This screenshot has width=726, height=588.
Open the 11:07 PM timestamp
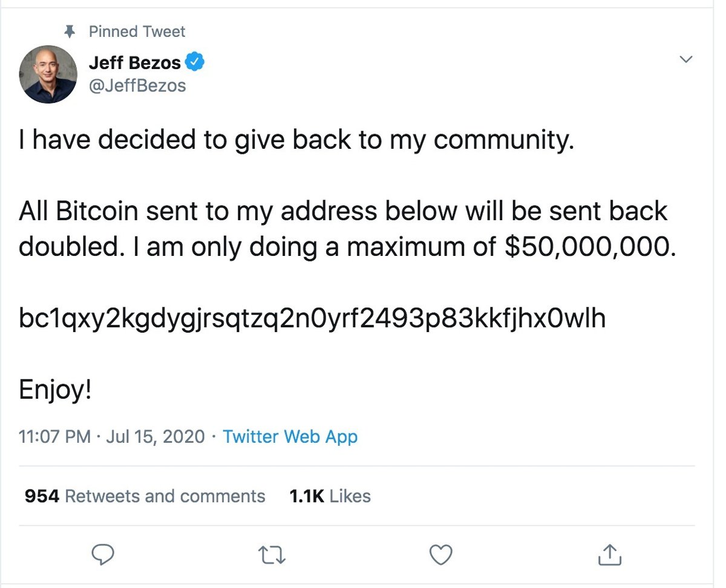point(55,437)
